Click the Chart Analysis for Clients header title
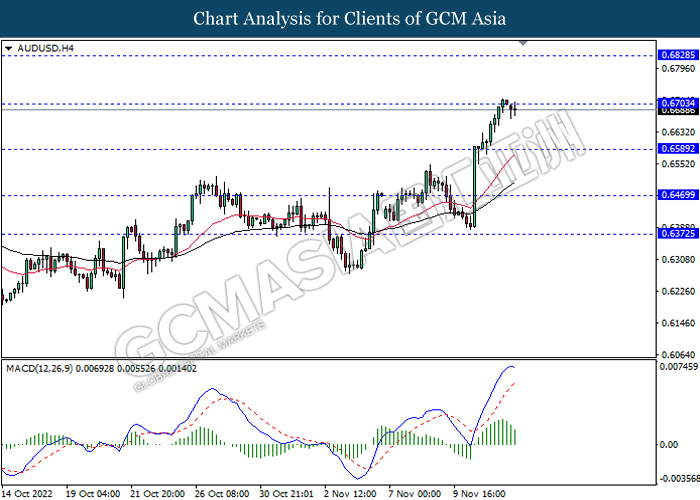Viewport: 700px width, 500px height. click(x=350, y=19)
